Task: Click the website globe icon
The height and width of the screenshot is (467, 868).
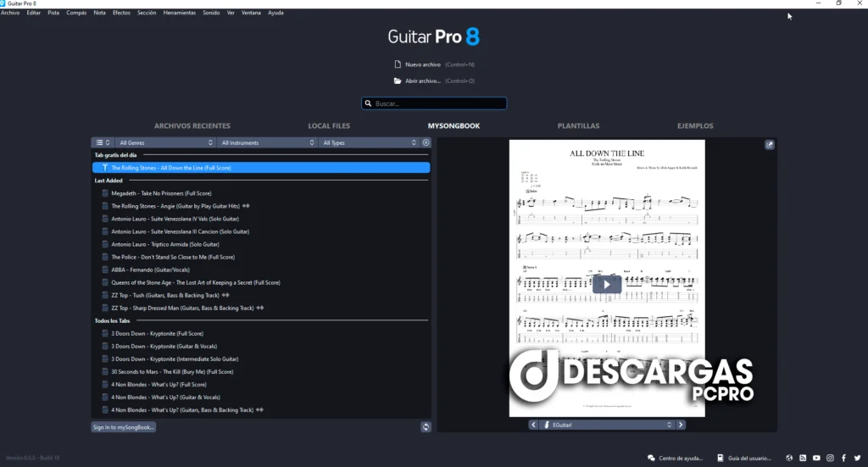Action: (789, 458)
